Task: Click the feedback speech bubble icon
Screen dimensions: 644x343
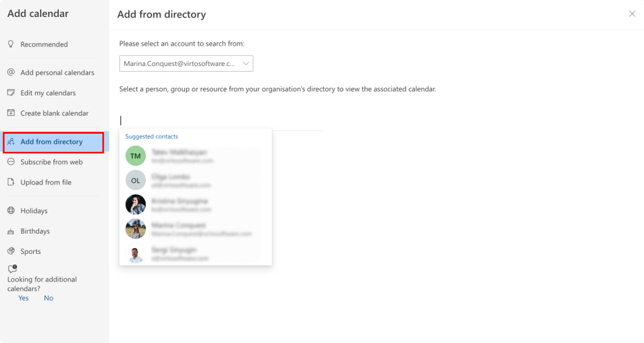Action: [13, 269]
